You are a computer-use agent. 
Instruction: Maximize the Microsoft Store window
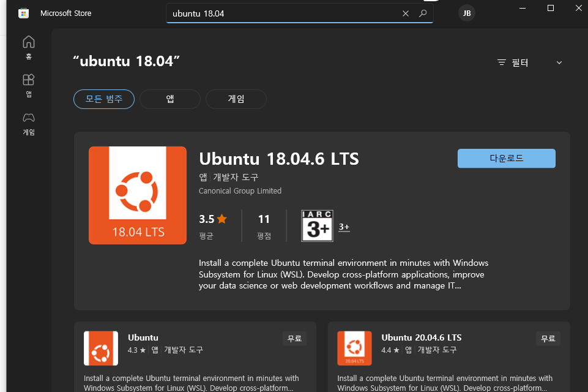pyautogui.click(x=551, y=8)
